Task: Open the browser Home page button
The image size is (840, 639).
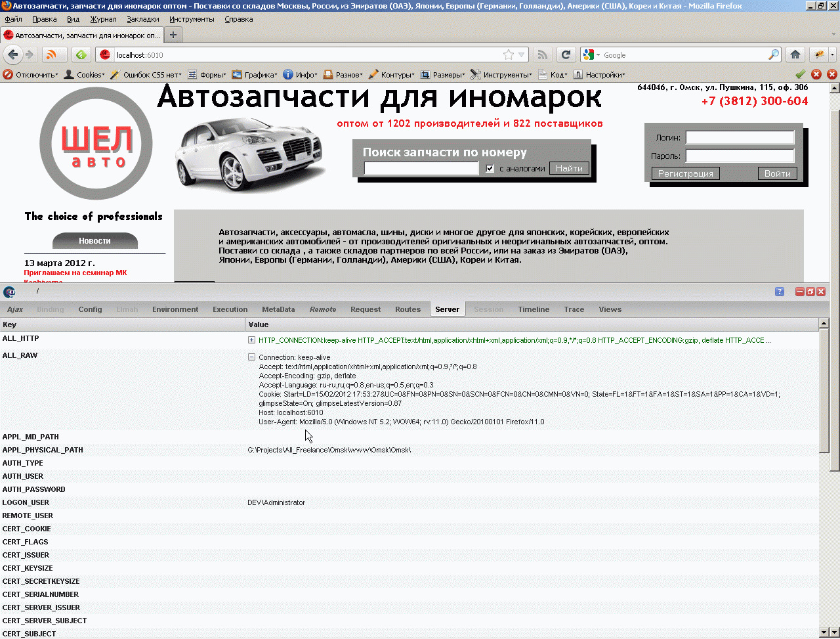Action: [x=795, y=55]
